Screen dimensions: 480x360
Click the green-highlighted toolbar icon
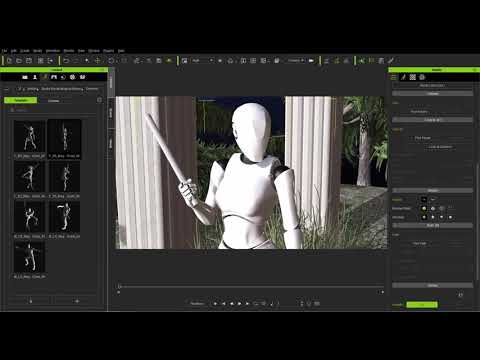[x=169, y=61]
